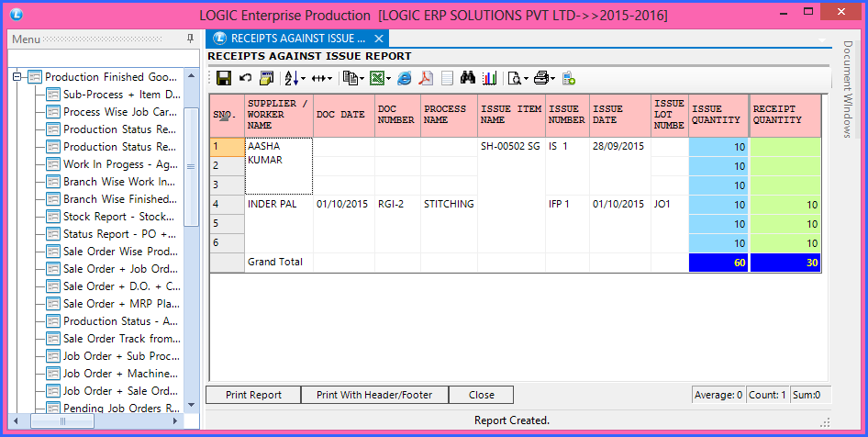Open the bar chart icon
This screenshot has height=437, width=868.
(489, 78)
